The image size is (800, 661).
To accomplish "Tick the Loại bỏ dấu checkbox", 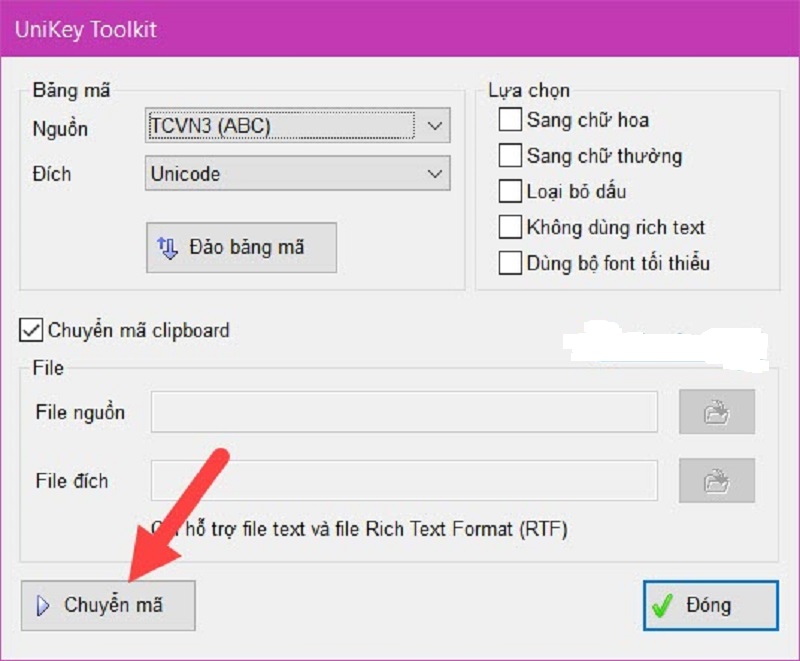I will click(510, 191).
